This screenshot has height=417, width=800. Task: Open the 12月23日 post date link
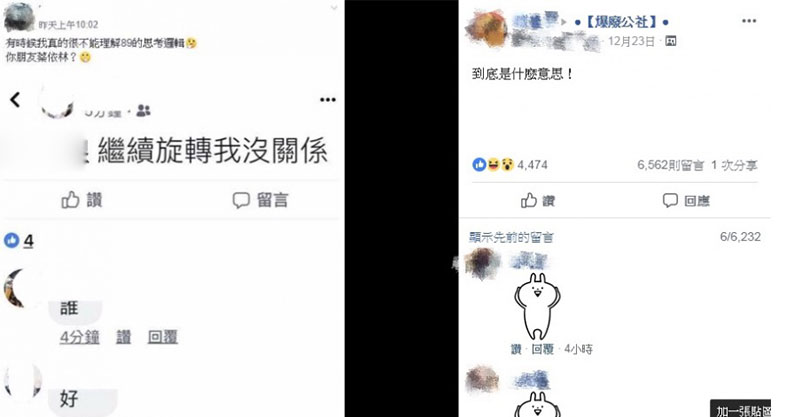(631, 41)
